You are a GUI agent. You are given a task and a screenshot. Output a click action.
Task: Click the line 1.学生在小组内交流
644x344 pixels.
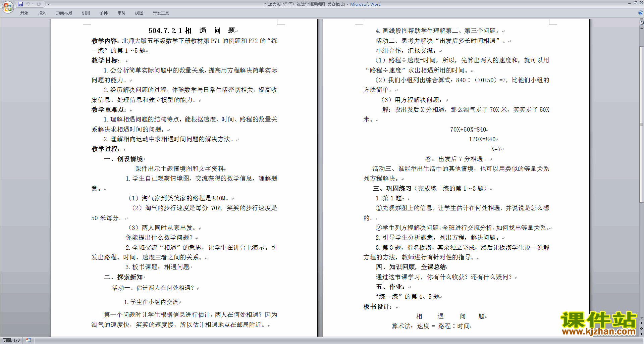click(x=151, y=302)
